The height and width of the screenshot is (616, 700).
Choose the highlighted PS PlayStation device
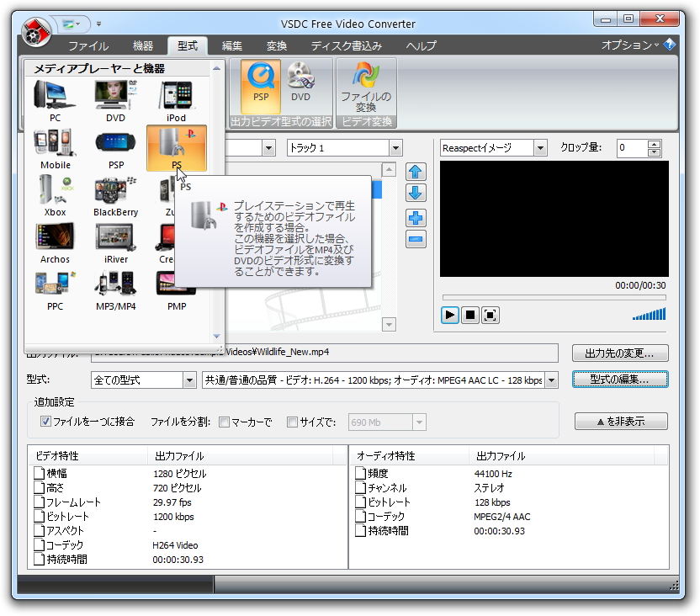click(x=177, y=149)
